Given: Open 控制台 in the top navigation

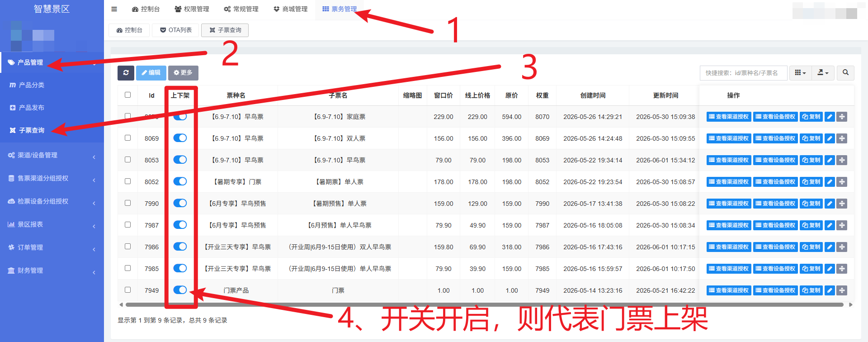Looking at the screenshot, I should click(x=146, y=9).
